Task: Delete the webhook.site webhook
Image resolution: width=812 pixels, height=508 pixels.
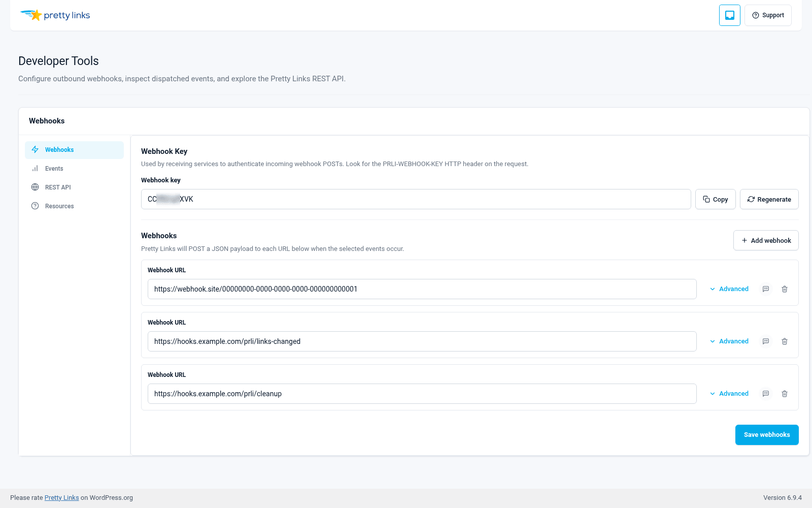Action: (x=785, y=289)
